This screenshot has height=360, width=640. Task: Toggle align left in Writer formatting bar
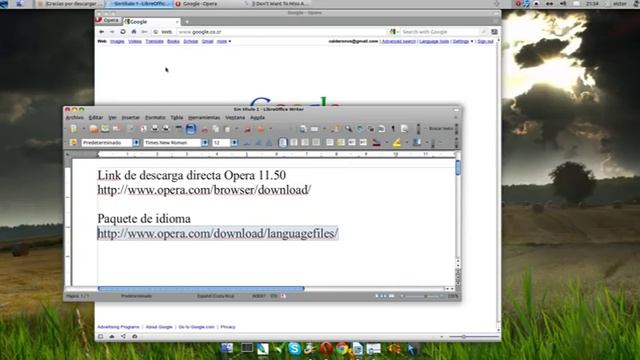point(283,142)
